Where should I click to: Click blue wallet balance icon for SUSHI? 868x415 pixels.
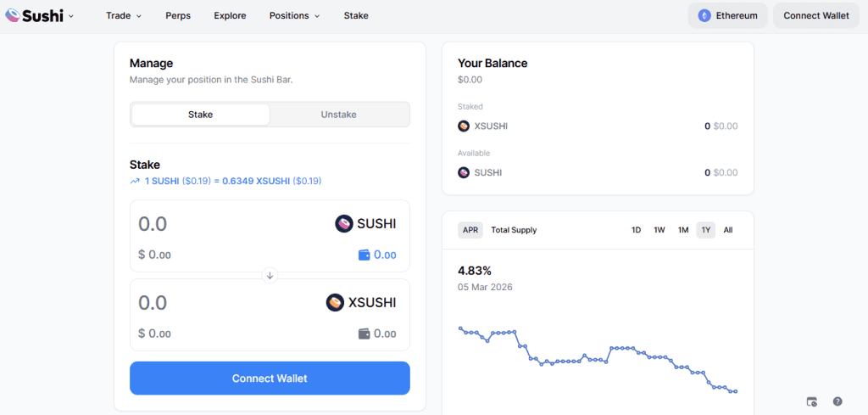[x=364, y=255]
